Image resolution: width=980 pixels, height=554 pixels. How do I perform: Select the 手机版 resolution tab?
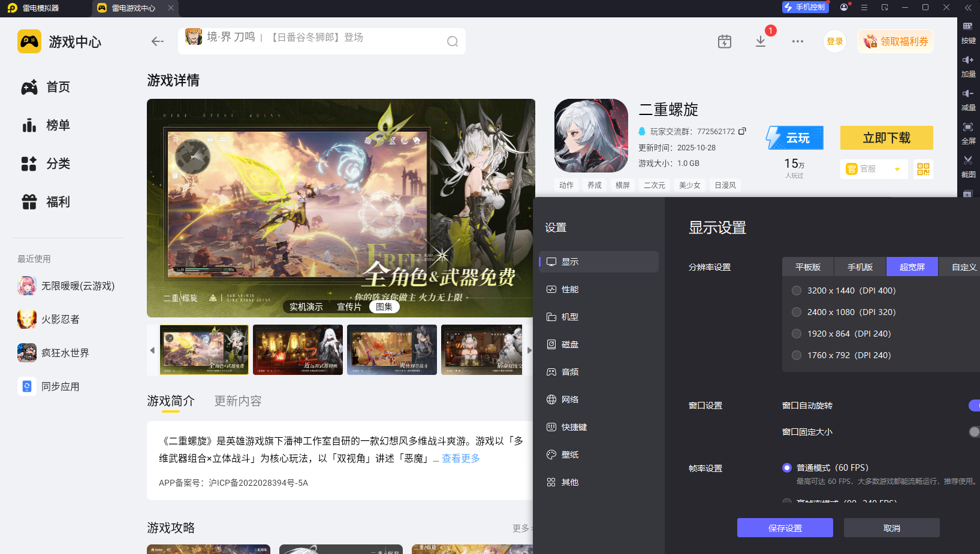tap(860, 267)
